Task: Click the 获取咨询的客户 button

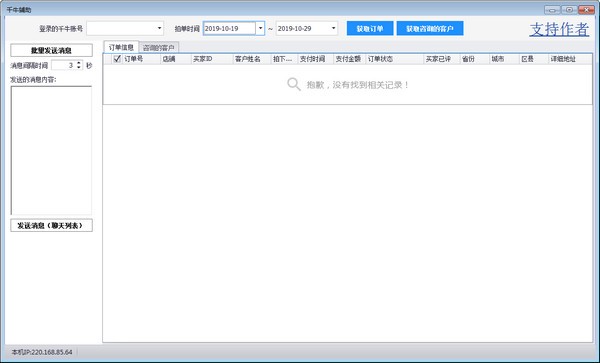Action: coord(430,29)
